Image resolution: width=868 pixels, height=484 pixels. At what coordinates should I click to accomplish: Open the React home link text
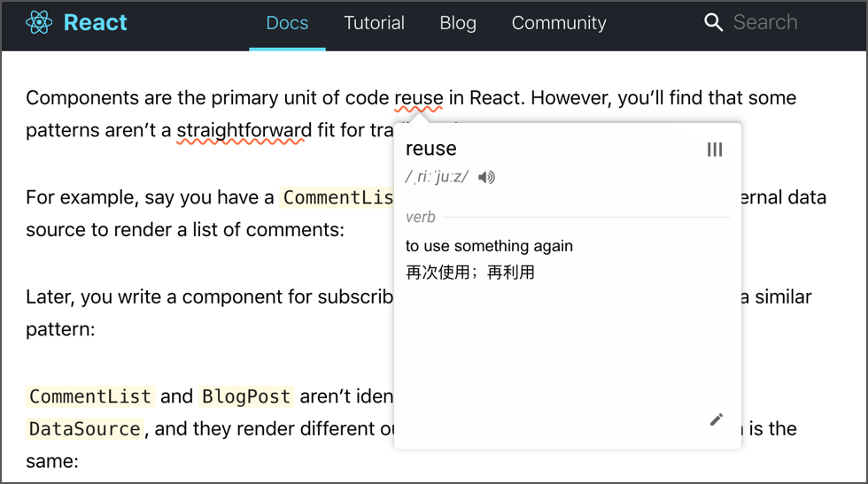(96, 23)
